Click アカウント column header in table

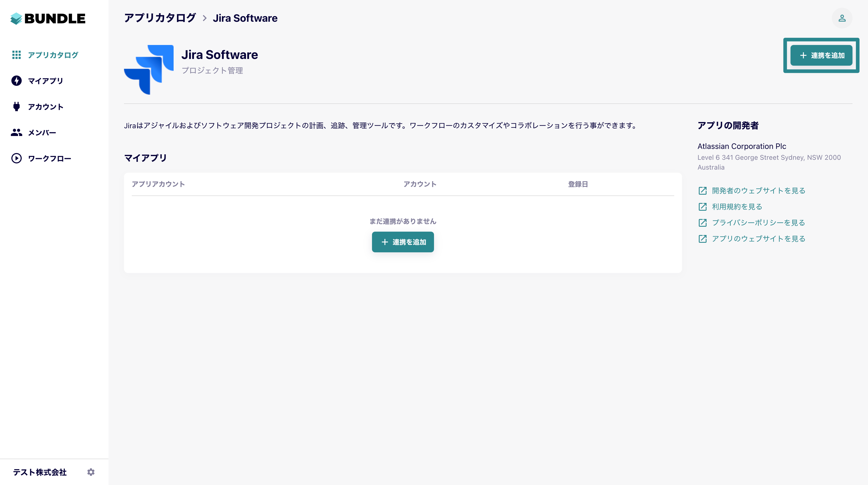point(420,184)
